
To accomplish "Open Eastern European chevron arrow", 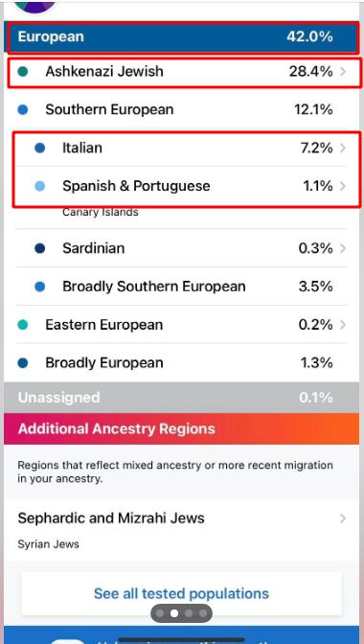I will 343,325.
